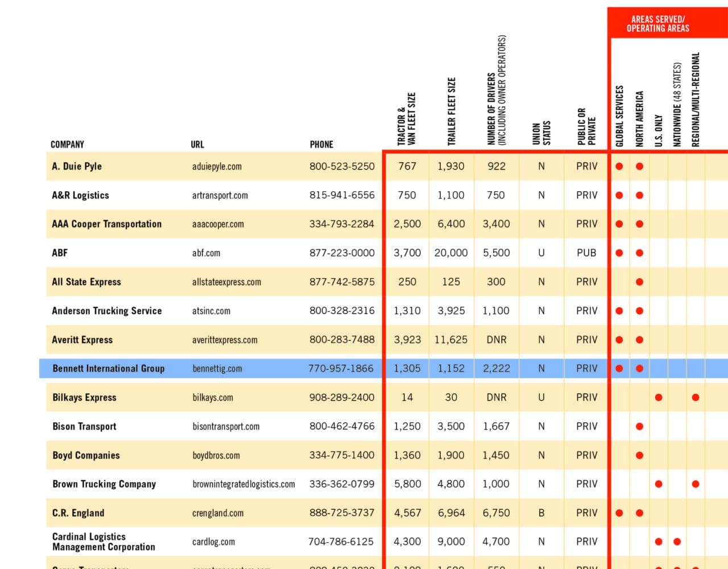Image resolution: width=728 pixels, height=569 pixels.
Task: Click Bennett driver count 2,222
Action: pos(497,368)
